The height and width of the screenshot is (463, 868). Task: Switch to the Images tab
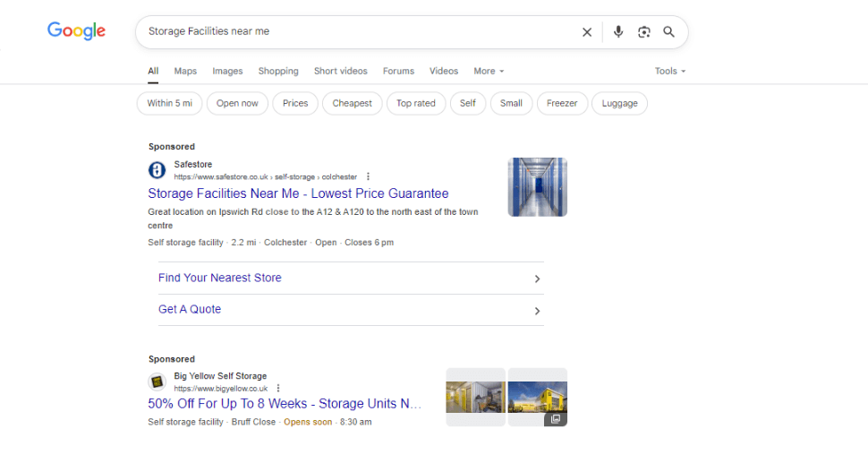[x=227, y=71]
